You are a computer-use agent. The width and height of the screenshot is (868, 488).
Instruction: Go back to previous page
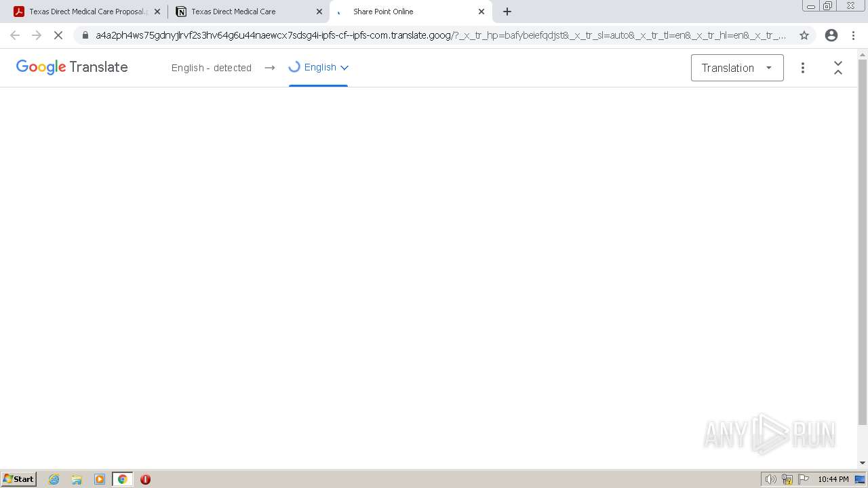(15, 35)
